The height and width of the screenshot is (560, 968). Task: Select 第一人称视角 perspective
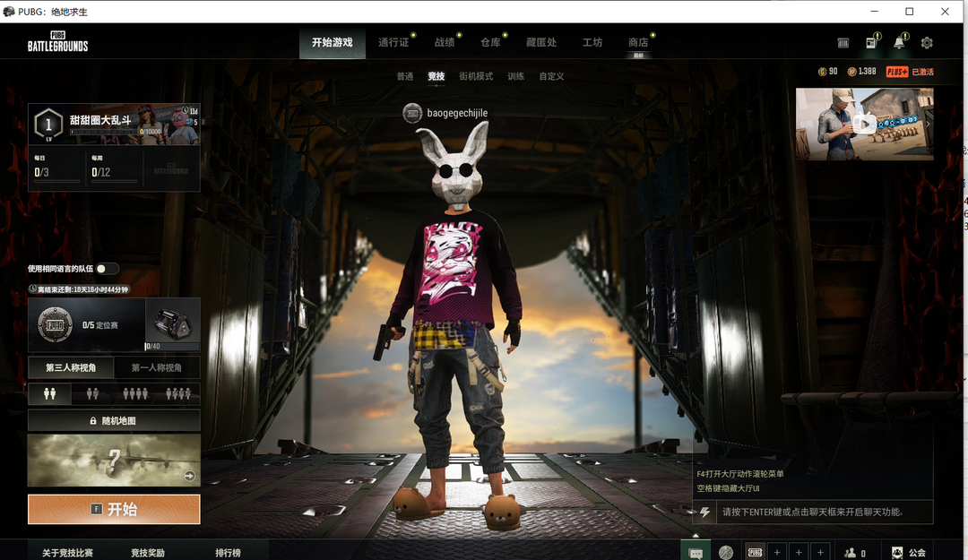coord(157,367)
